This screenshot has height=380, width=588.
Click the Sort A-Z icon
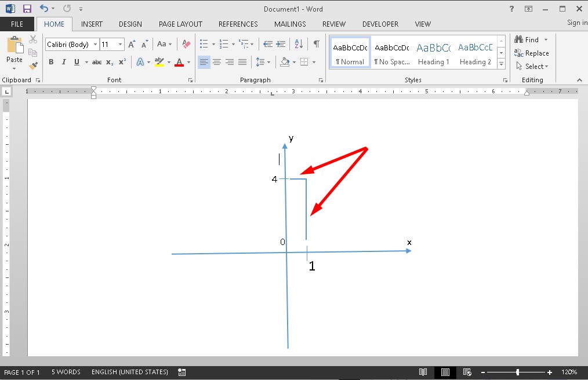coord(299,44)
